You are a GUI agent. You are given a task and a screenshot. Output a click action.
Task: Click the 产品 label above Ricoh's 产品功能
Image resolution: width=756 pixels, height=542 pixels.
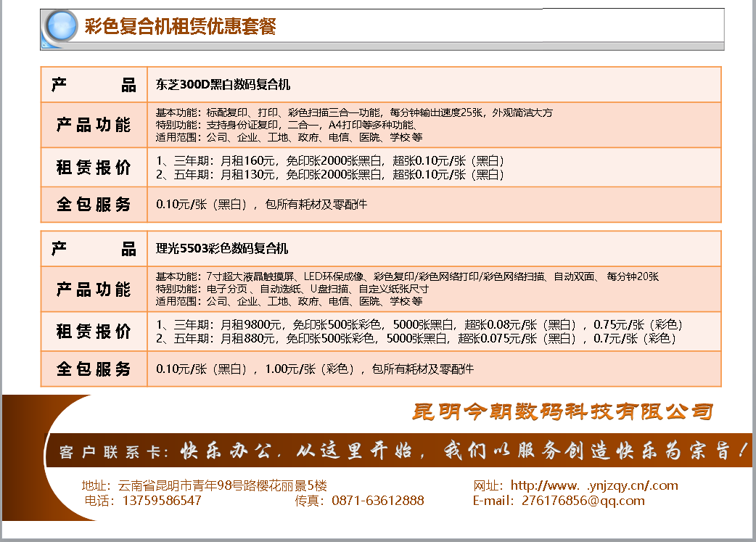(x=94, y=249)
